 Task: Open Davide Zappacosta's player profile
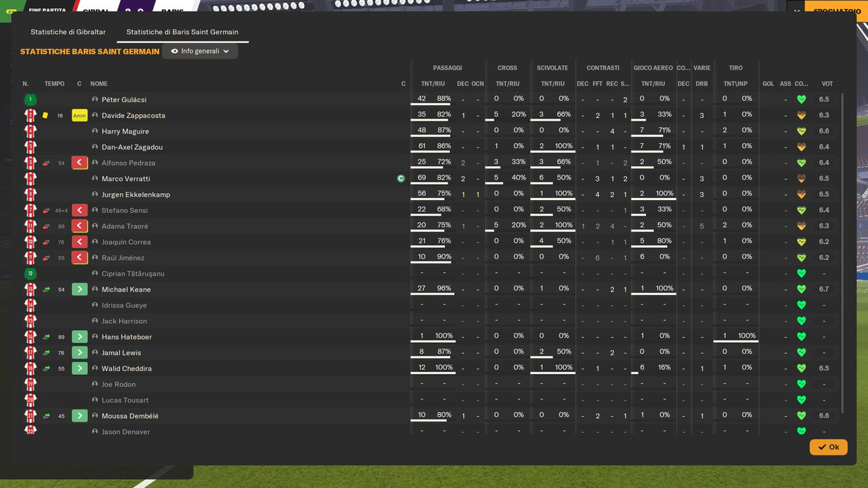pyautogui.click(x=134, y=116)
